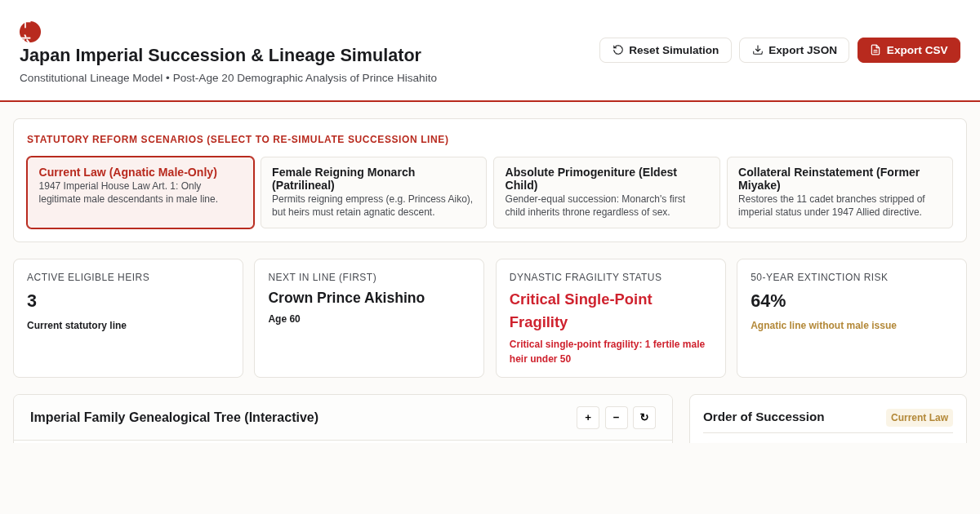Viewport: 980px width, 514px height.
Task: Click the Imperial Family Genealogical Tree heading
Action: point(175,418)
